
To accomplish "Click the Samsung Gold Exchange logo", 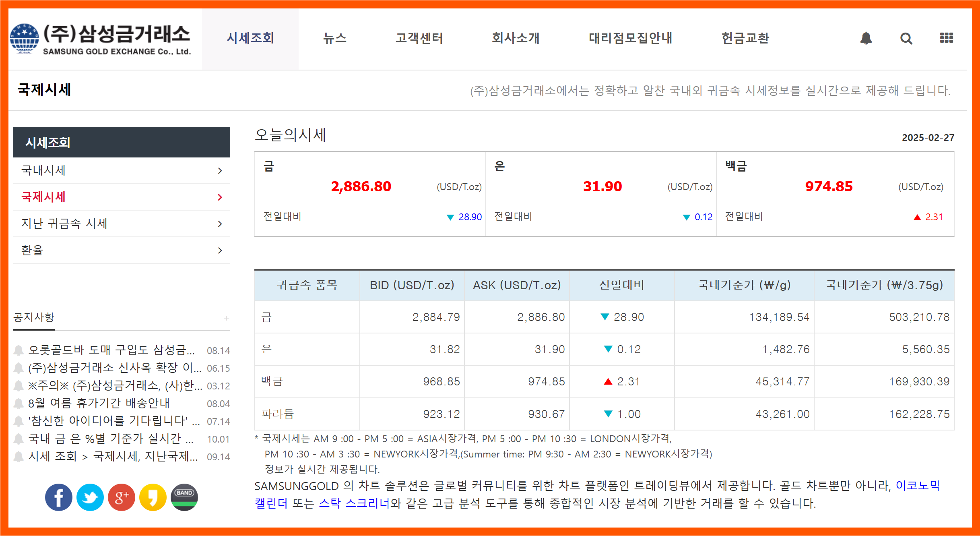I will (101, 39).
